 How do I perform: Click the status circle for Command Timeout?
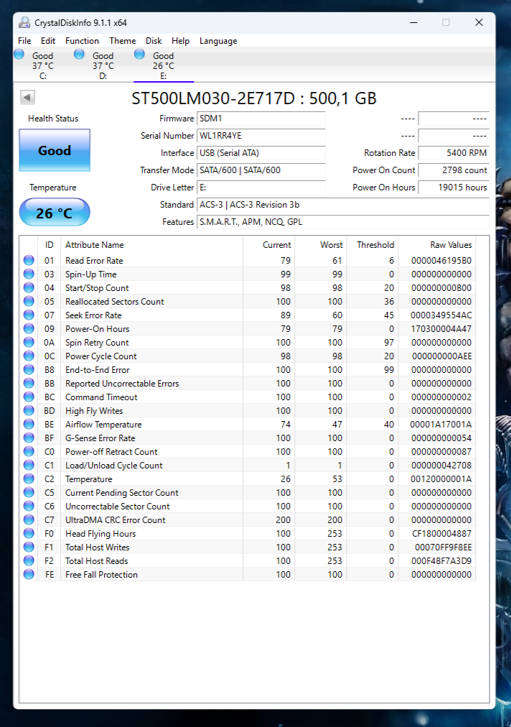tap(29, 397)
